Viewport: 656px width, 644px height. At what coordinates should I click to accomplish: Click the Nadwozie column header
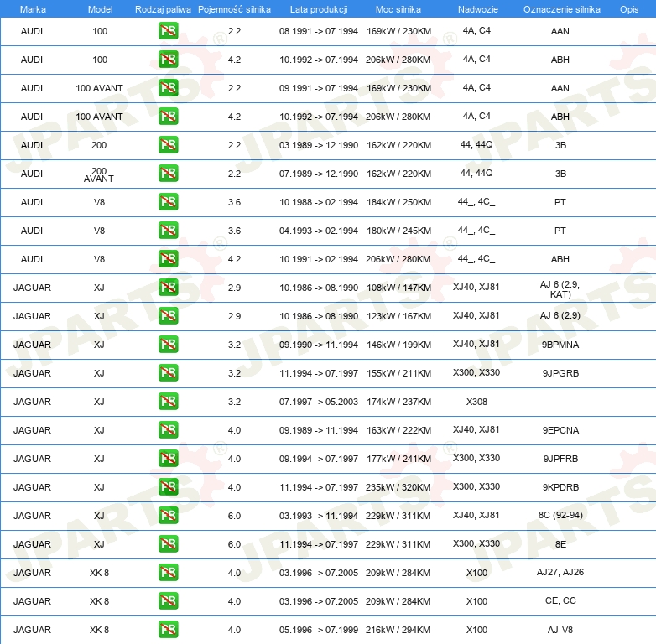coord(478,9)
